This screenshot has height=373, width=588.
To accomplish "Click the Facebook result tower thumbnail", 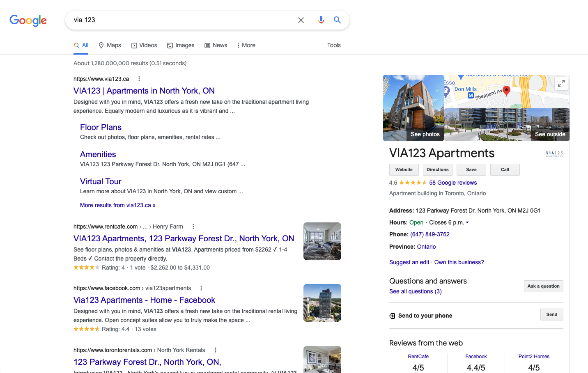I will tap(322, 303).
